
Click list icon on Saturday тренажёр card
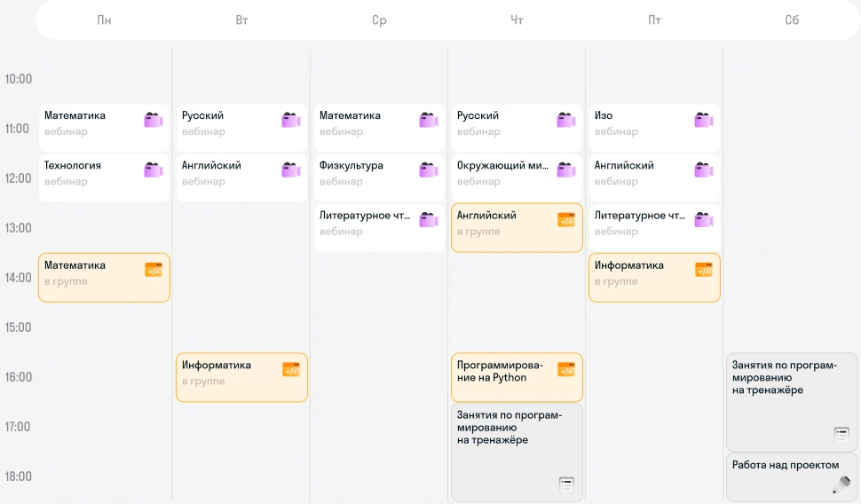[x=841, y=434]
